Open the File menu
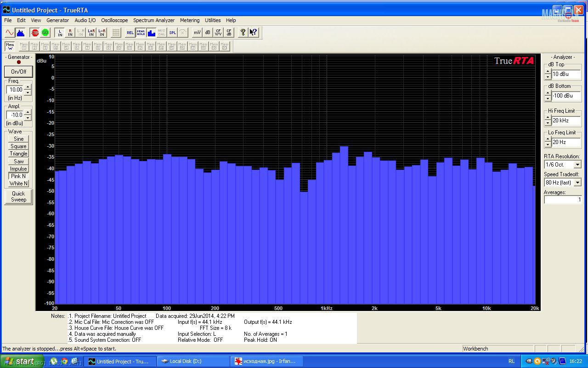 click(x=8, y=20)
